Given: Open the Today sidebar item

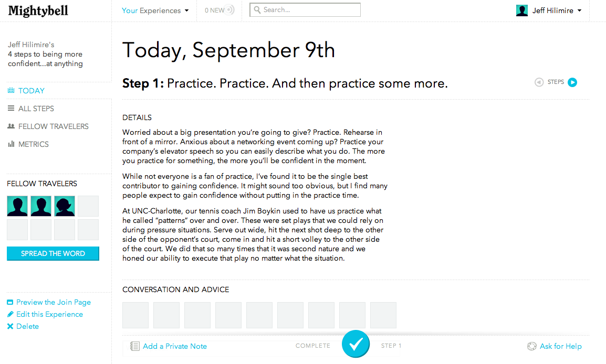Looking at the screenshot, I should (32, 91).
